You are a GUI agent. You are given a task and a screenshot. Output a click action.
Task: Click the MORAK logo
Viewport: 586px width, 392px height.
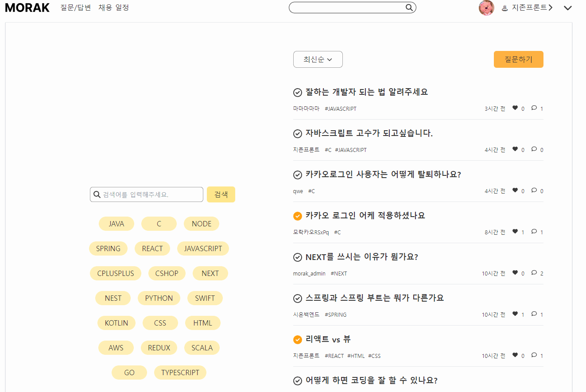pos(27,8)
